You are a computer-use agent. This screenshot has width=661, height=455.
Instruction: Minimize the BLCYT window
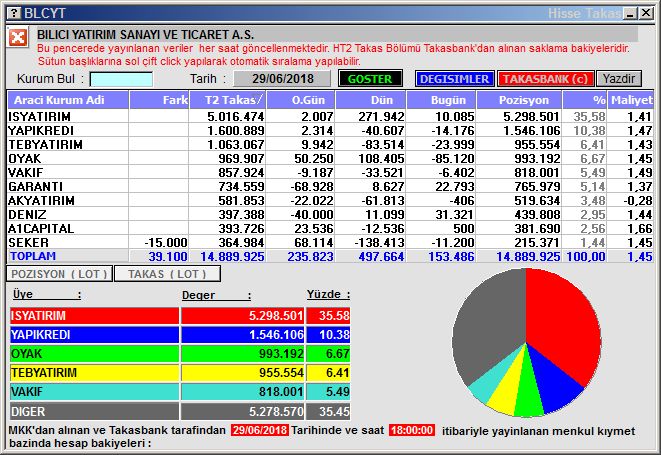pyautogui.click(x=631, y=13)
